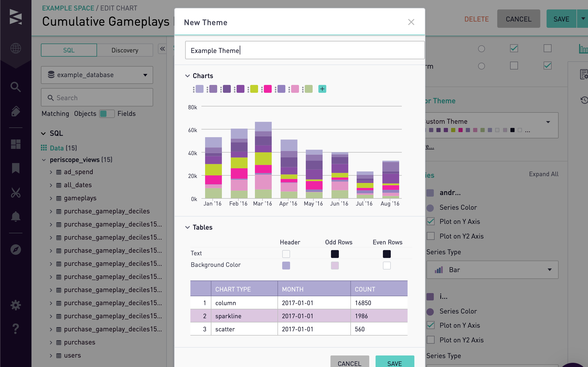Pick the Header background color swatch
The width and height of the screenshot is (588, 367).
click(286, 266)
